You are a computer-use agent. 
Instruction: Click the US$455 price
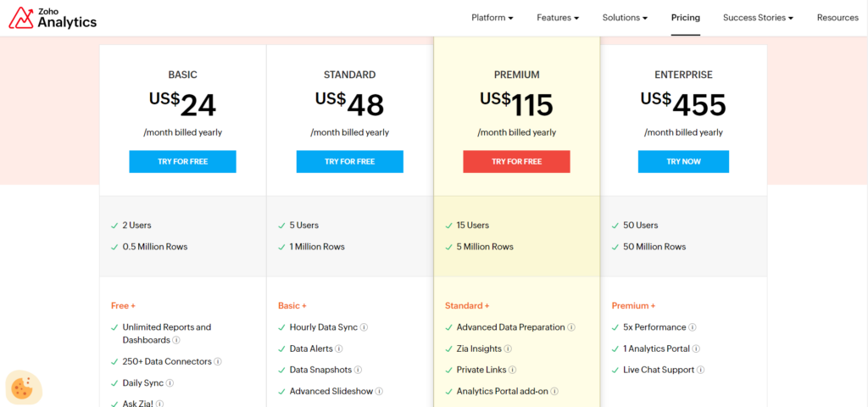coord(684,104)
